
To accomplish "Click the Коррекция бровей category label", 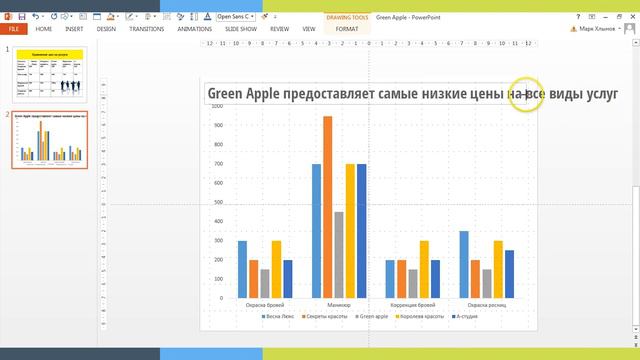I will [413, 305].
